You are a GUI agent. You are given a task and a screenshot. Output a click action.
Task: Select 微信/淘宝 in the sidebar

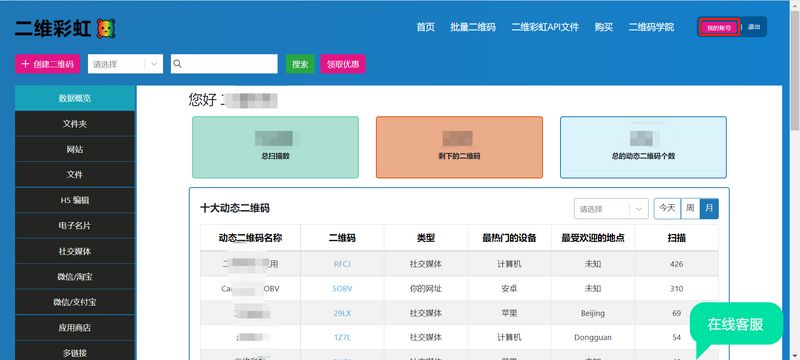75,277
